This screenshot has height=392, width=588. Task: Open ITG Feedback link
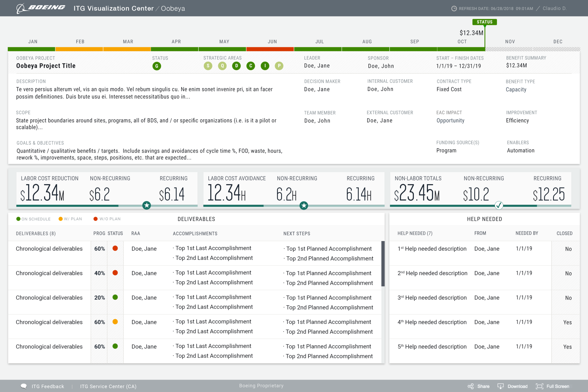(48, 386)
